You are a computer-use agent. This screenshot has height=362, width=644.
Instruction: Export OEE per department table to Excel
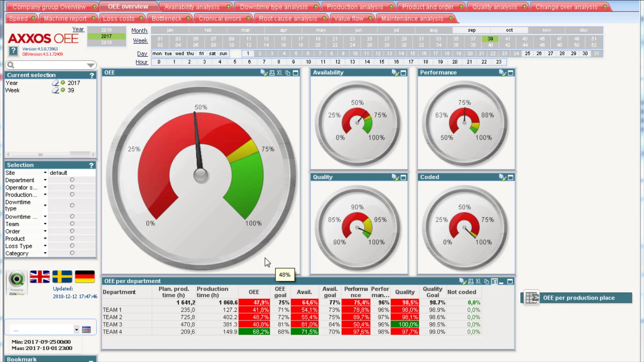click(x=478, y=282)
